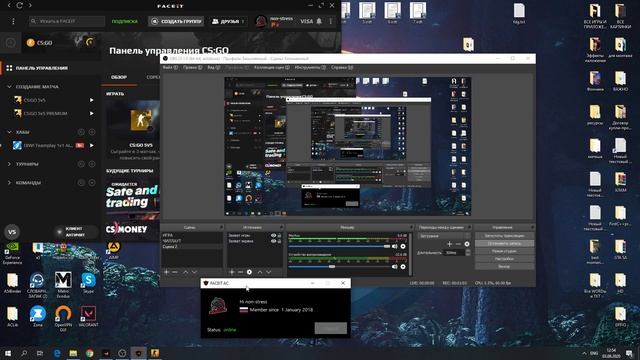Open FACEIT notifications bell
This screenshot has height=360, width=640.
click(319, 21)
